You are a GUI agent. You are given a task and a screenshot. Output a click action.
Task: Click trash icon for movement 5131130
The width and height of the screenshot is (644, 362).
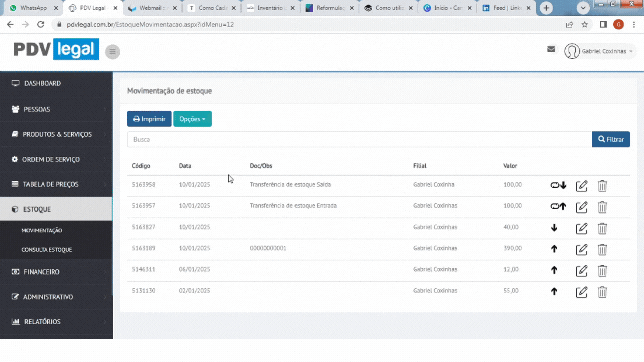click(602, 292)
